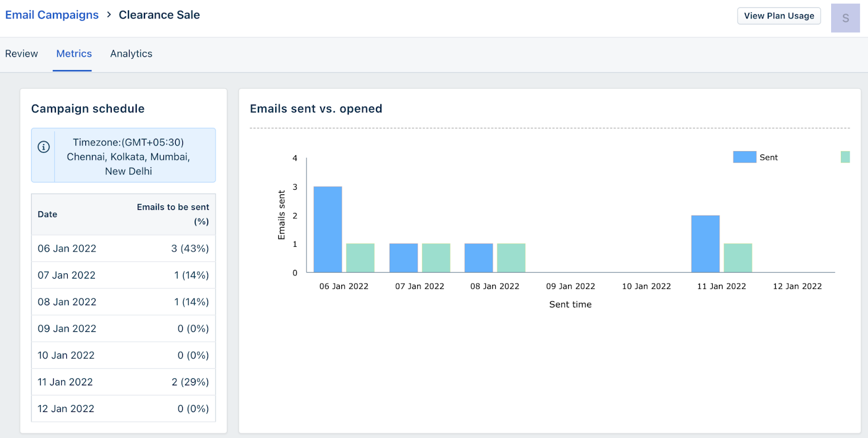Click the blue Sent bar for 08 Jan 2022
Image resolution: width=868 pixels, height=438 pixels.
click(478, 258)
